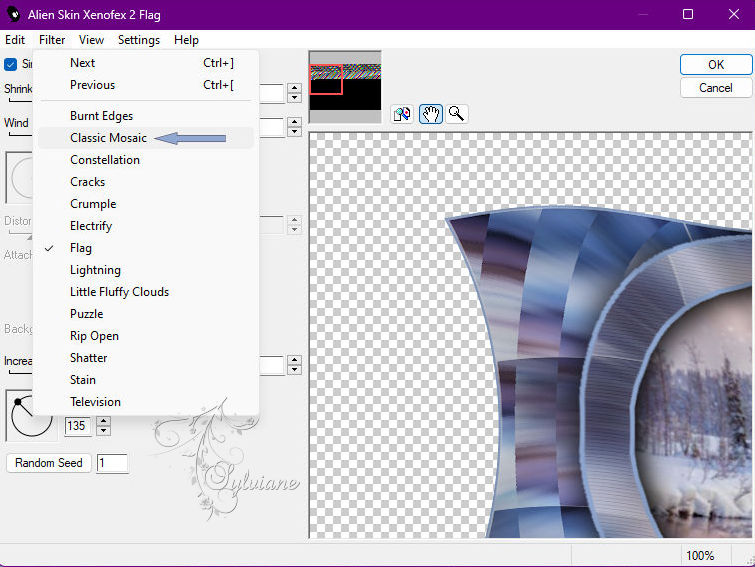Select the Lightning filter
755x567 pixels.
[146, 270]
